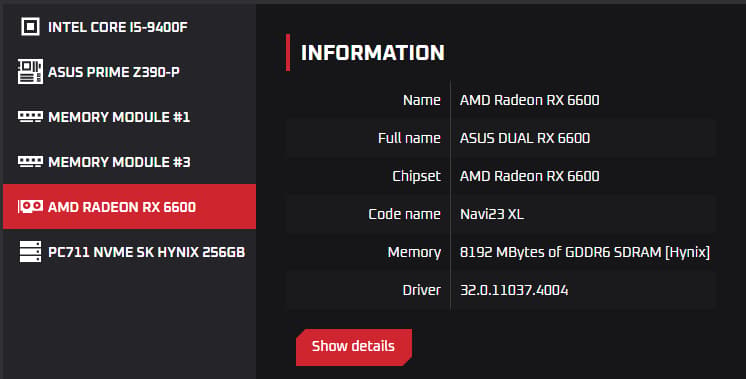Viewport: 746px width, 379px height.
Task: Select AMD RADEON RX 6600 entry
Action: 129,206
